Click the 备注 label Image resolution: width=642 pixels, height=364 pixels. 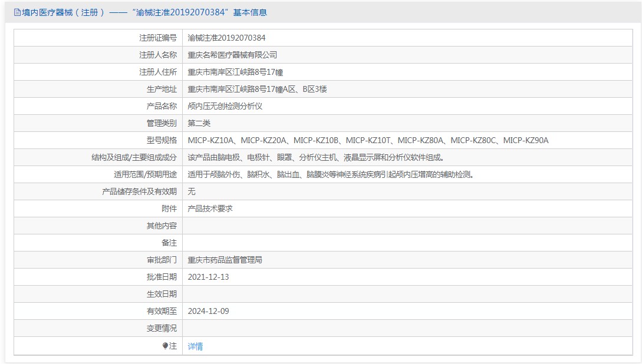click(x=169, y=243)
